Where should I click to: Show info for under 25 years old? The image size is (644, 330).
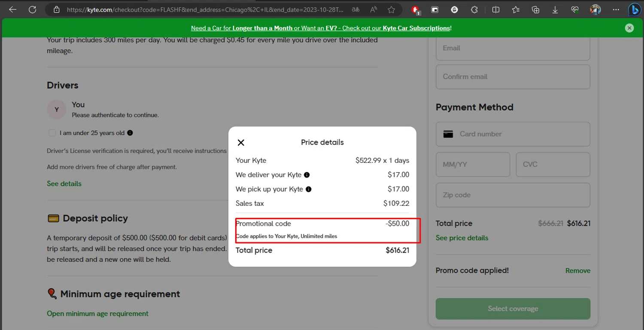(x=130, y=133)
